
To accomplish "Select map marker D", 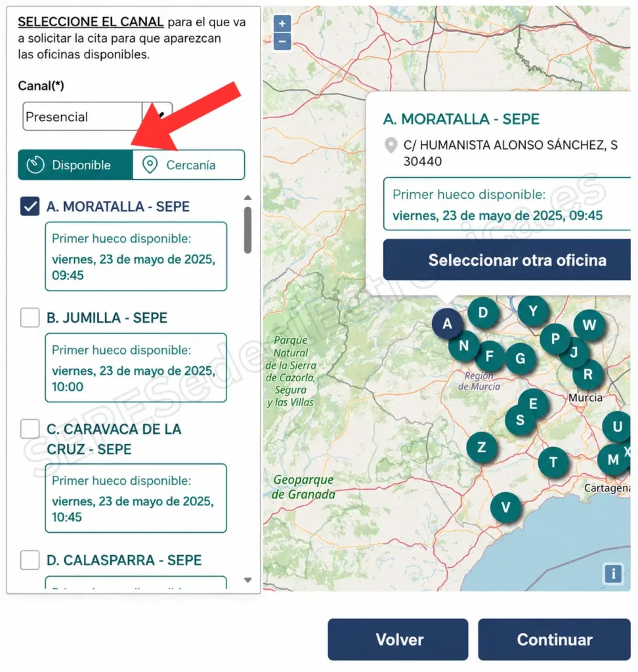I will pos(483,312).
